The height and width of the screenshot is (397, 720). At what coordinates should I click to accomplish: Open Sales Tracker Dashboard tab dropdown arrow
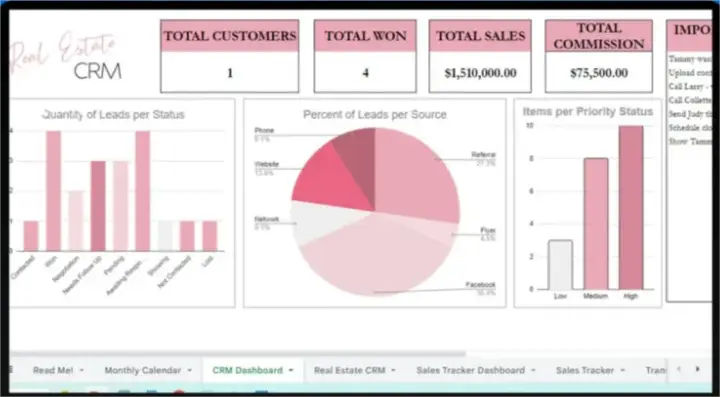click(x=533, y=370)
